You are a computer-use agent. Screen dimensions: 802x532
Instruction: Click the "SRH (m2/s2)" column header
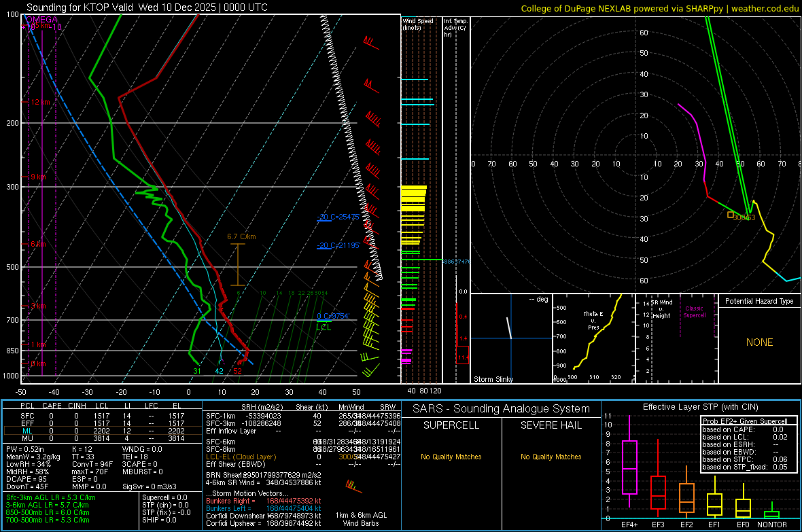(262, 407)
